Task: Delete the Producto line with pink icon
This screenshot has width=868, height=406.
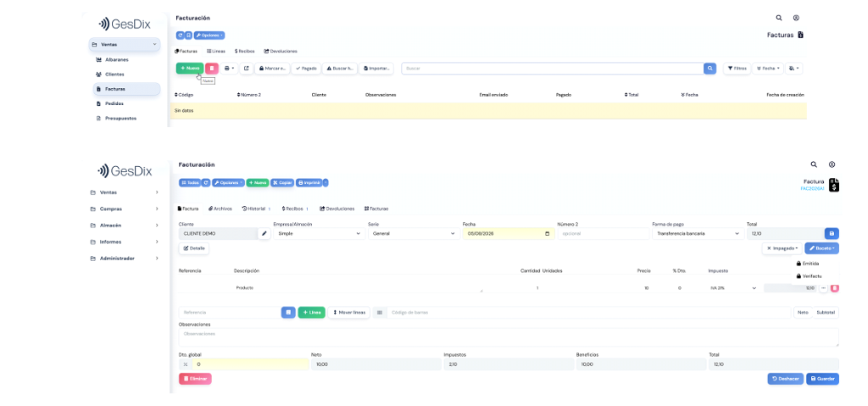Action: tap(835, 288)
